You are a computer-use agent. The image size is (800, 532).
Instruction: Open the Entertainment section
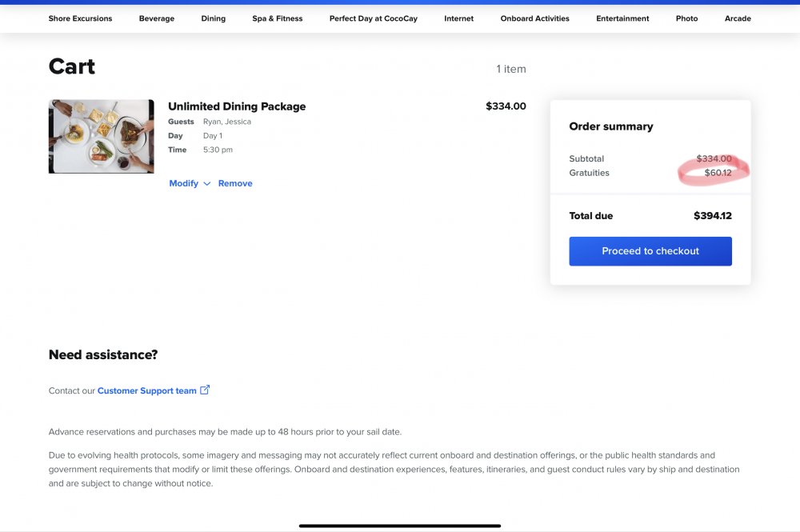pos(622,18)
